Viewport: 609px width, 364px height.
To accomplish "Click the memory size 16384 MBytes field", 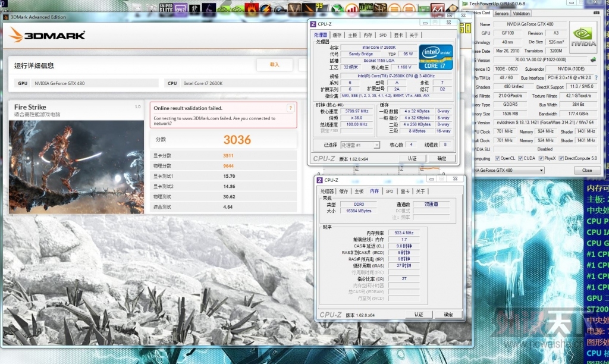I will (x=359, y=211).
